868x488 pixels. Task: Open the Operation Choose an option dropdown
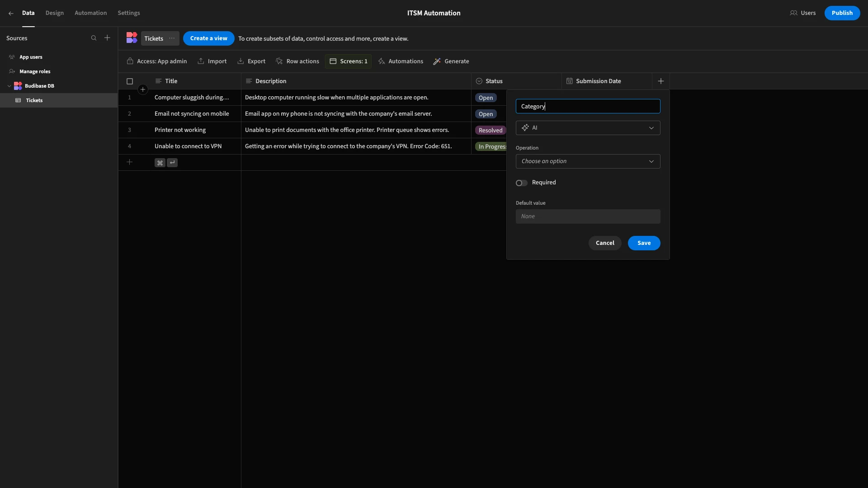(588, 161)
